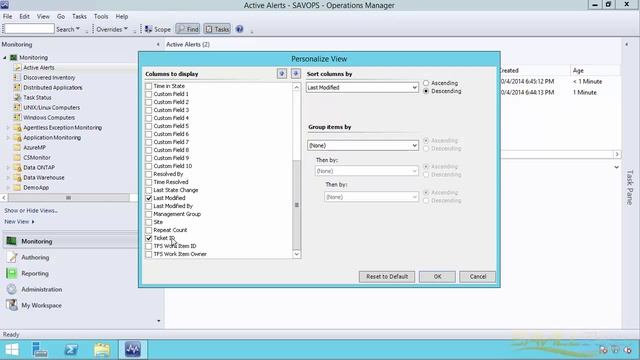Open the New View link
Viewport: 640px width, 360px height.
coord(19,222)
